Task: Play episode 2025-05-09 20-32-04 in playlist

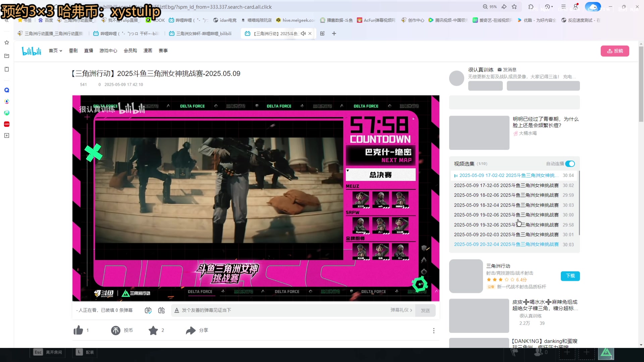Action: click(x=514, y=244)
